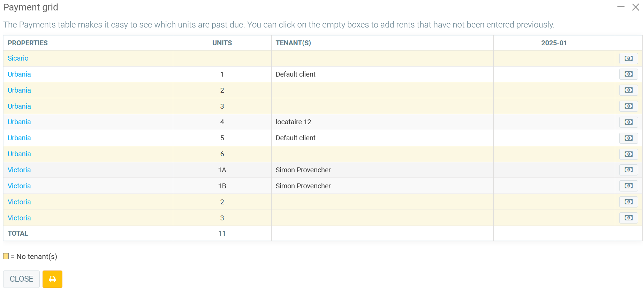
Task: Click the 2025-01 column header
Action: (554, 43)
